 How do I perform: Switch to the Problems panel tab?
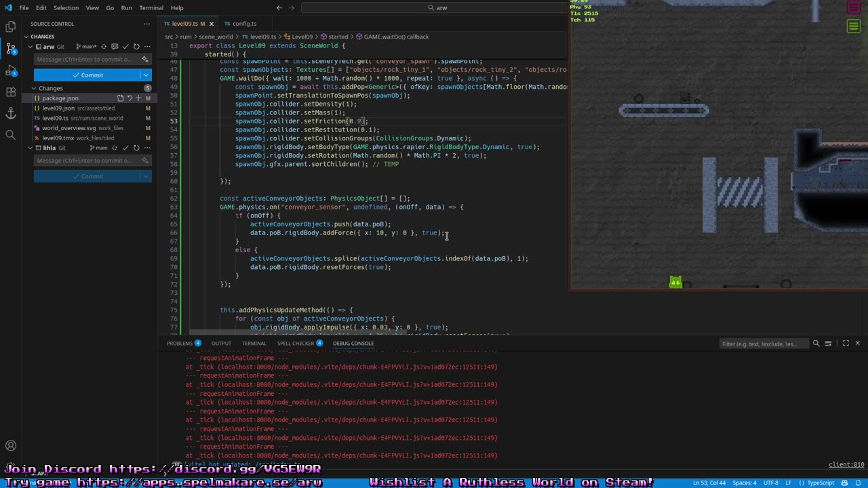click(x=184, y=344)
